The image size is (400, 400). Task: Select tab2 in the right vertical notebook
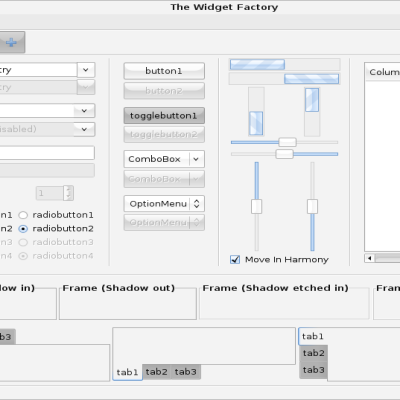point(314,353)
